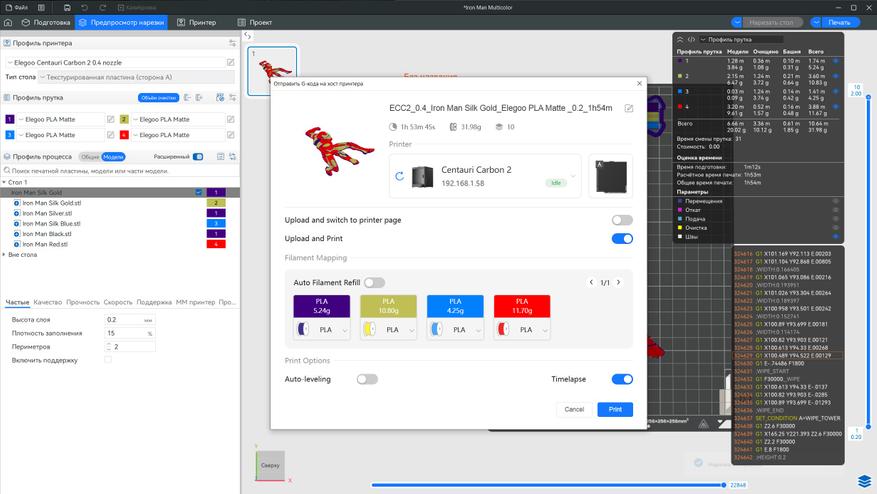Image resolution: width=877 pixels, height=494 pixels.
Task: Open the Качество settings tab
Action: (x=48, y=302)
